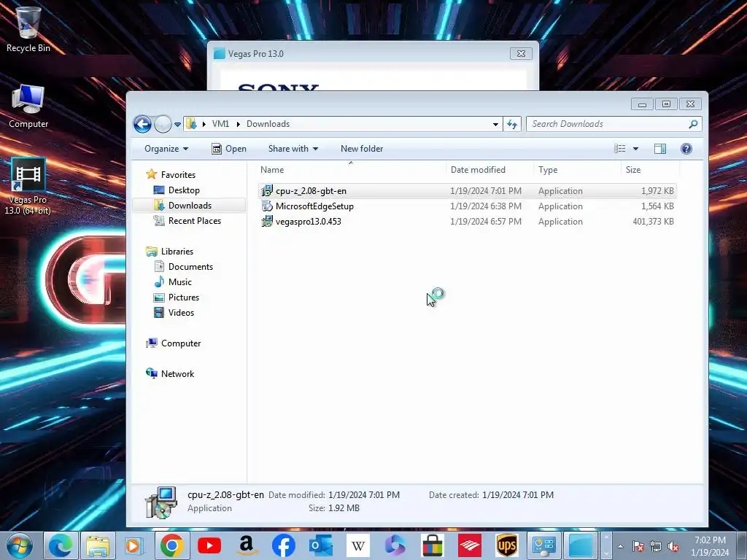The image size is (747, 560).
Task: Click the refresh button beside address bar
Action: 512,124
